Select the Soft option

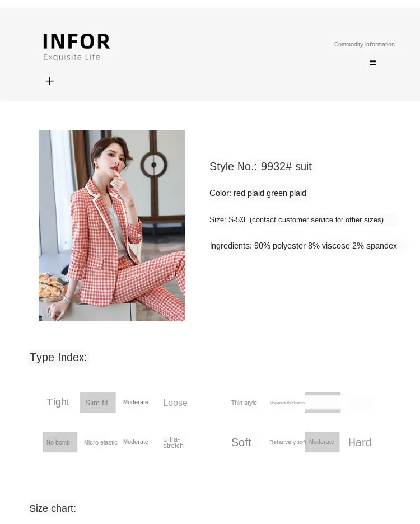pyautogui.click(x=241, y=442)
